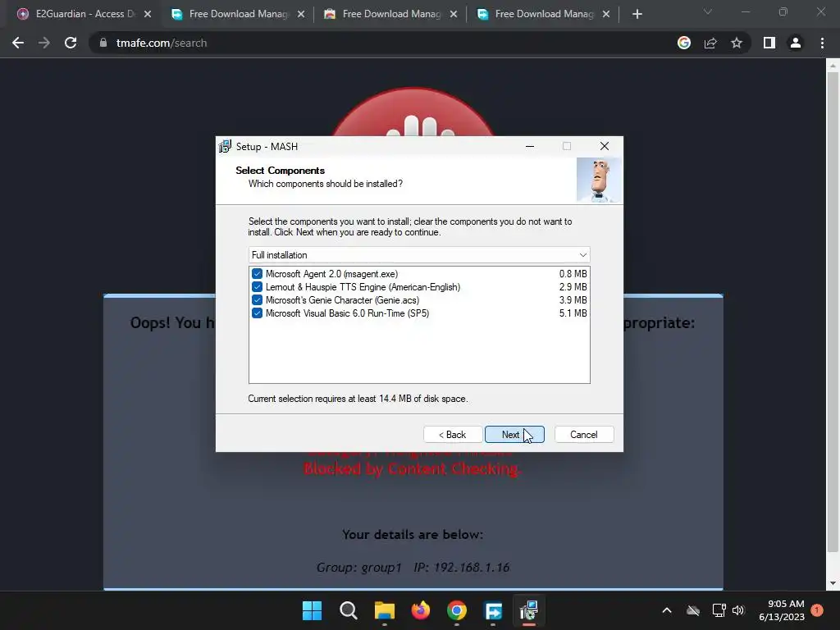The height and width of the screenshot is (630, 840).
Task: Click the padlock site info icon
Action: pos(103,43)
